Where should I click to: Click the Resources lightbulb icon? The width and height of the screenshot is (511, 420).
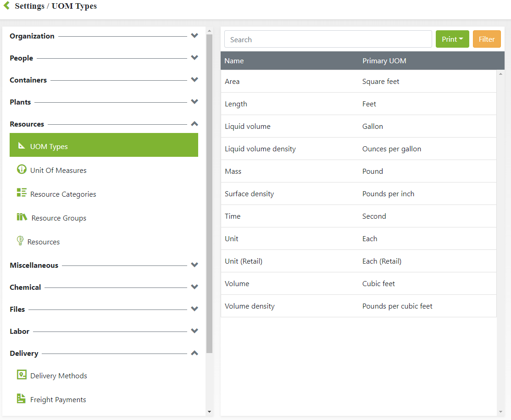point(20,241)
